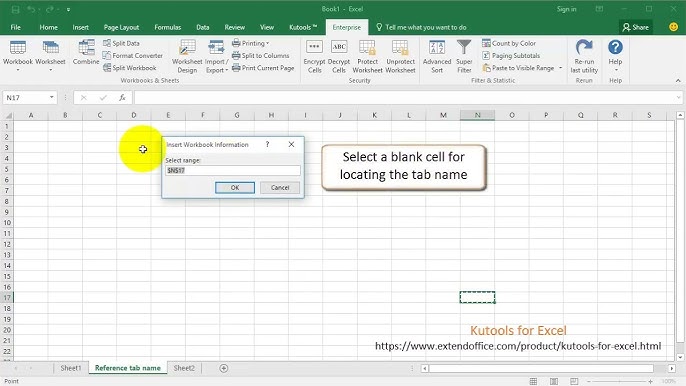Open the Advanced Sort tool

[437, 56]
